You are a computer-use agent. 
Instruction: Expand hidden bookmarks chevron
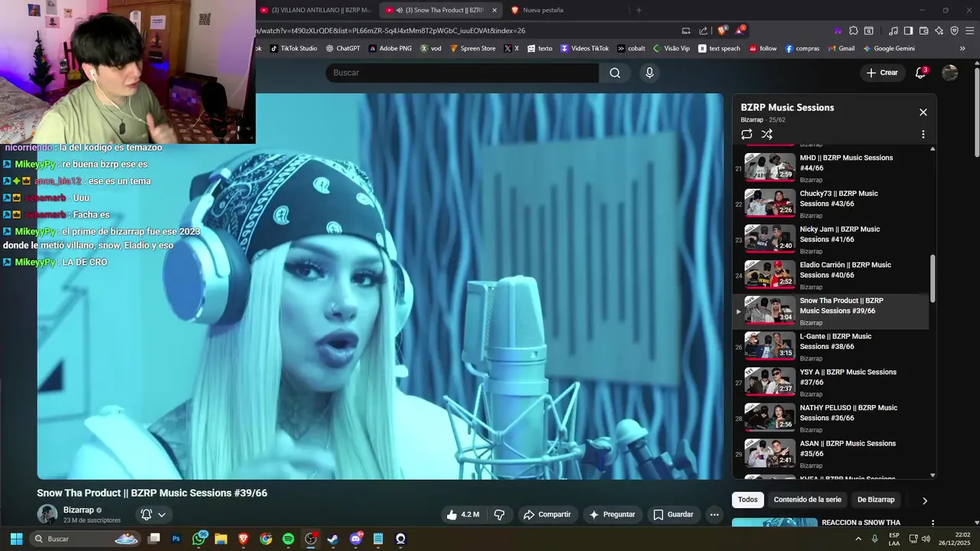pyautogui.click(x=962, y=48)
